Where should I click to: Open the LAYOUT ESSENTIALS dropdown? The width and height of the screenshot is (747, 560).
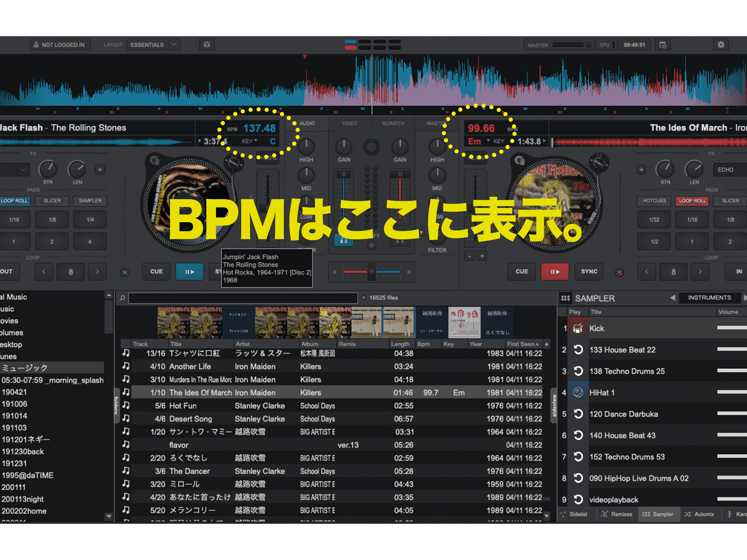(154, 44)
